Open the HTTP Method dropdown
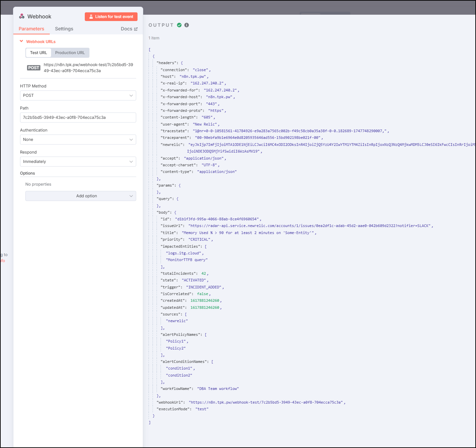 point(78,95)
